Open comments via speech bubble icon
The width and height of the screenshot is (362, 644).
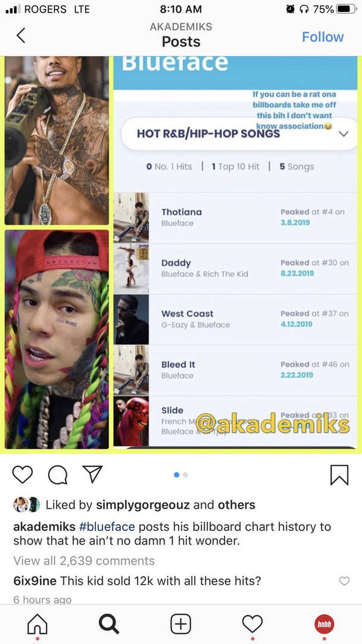pyautogui.click(x=58, y=475)
